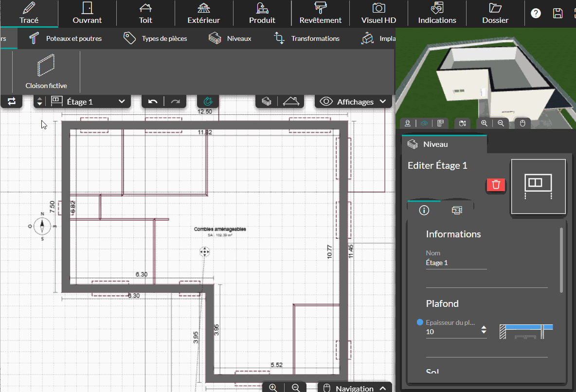Click the roof outline icon in toolbar
This screenshot has height=392, width=576.
click(291, 101)
